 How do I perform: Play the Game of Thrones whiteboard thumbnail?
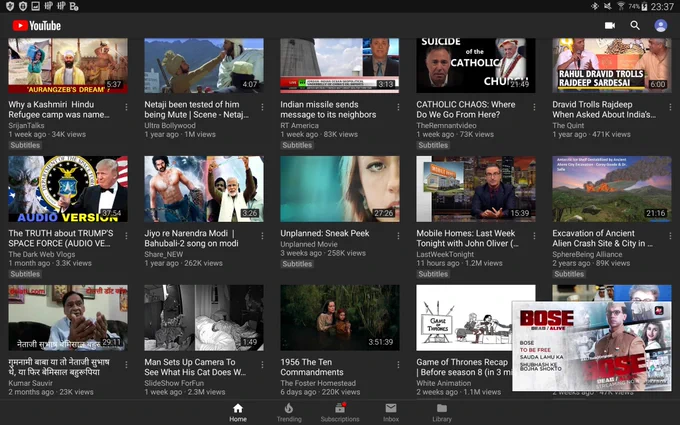[464, 318]
